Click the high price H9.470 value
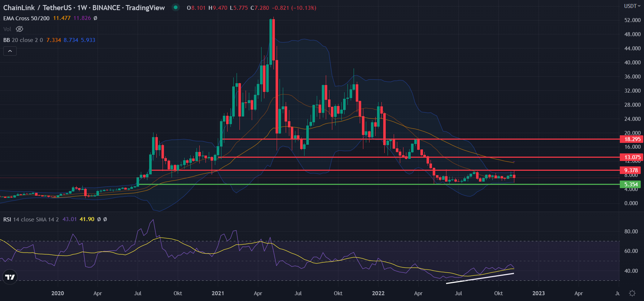The width and height of the screenshot is (644, 301). (x=218, y=8)
